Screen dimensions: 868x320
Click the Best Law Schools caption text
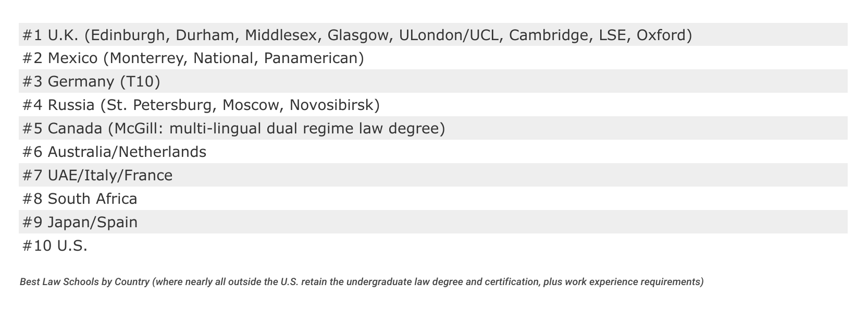click(362, 282)
